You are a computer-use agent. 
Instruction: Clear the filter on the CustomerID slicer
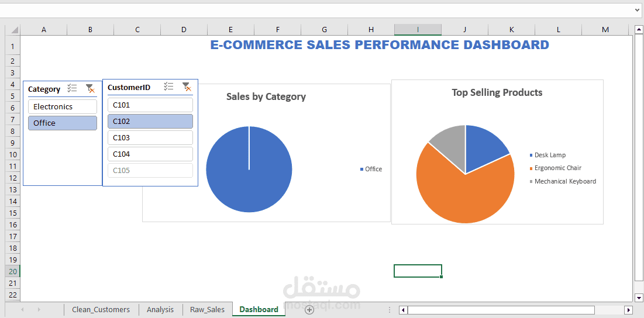point(187,86)
